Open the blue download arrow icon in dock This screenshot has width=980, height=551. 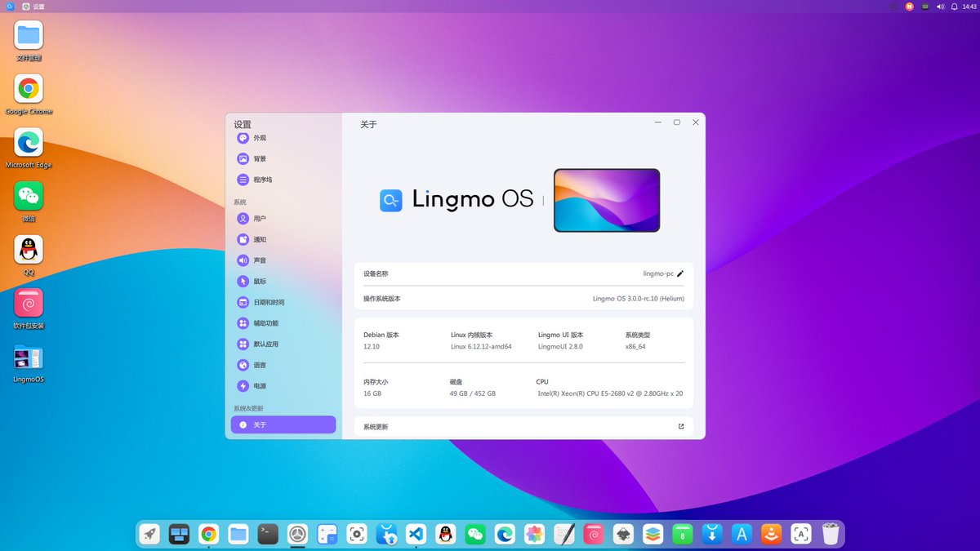coord(712,535)
